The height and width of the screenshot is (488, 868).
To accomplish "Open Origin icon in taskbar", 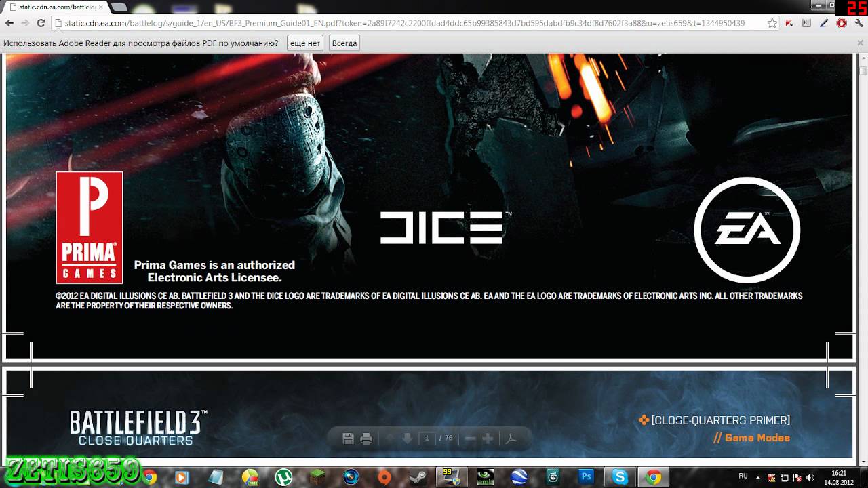I will tap(384, 477).
